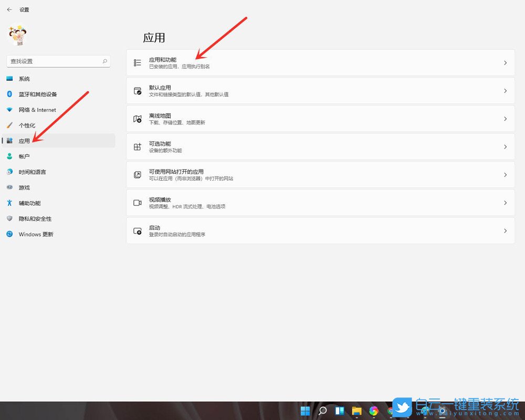Click the user profile avatar picture
The image size is (525, 420).
[17, 35]
